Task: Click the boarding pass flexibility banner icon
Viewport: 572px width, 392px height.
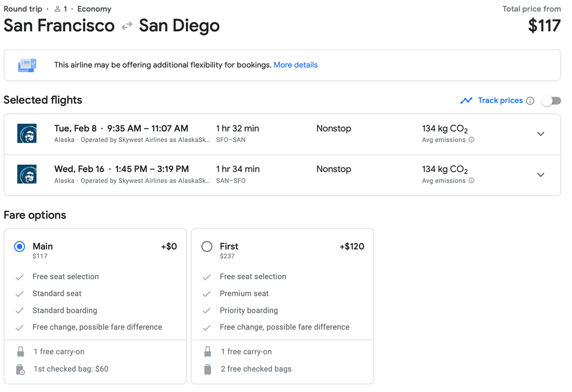Action: tap(26, 65)
